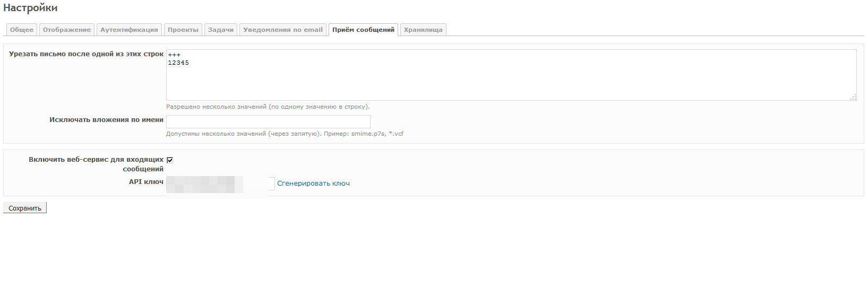Viewport: 868px width, 288px height.
Task: Go to the Аутентификация tab
Action: tap(129, 30)
